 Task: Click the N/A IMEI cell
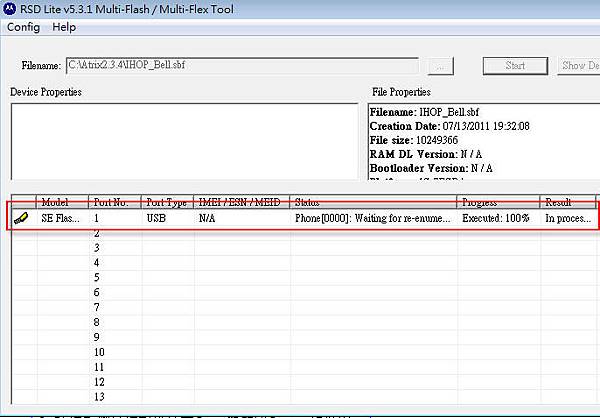pos(207,219)
